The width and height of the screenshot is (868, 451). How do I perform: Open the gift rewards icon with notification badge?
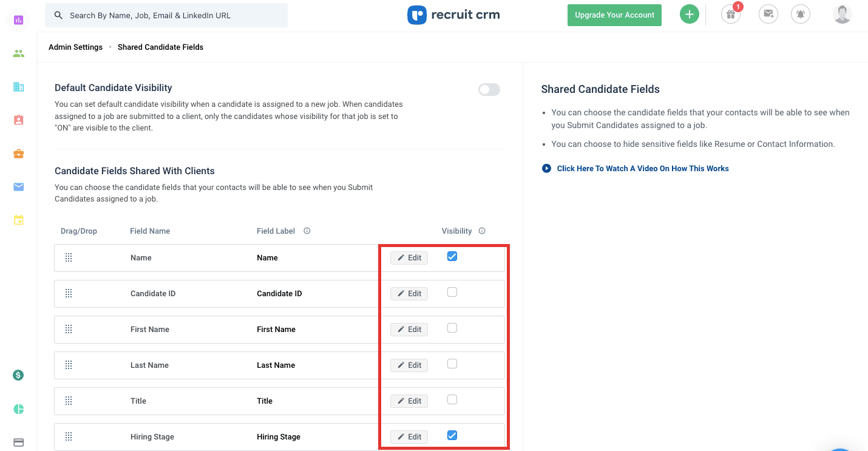tap(730, 13)
